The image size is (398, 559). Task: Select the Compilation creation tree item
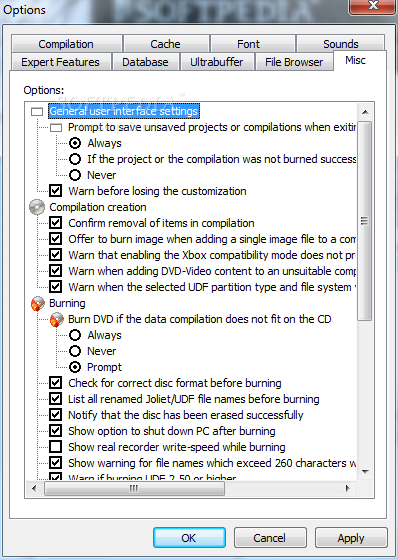98,207
